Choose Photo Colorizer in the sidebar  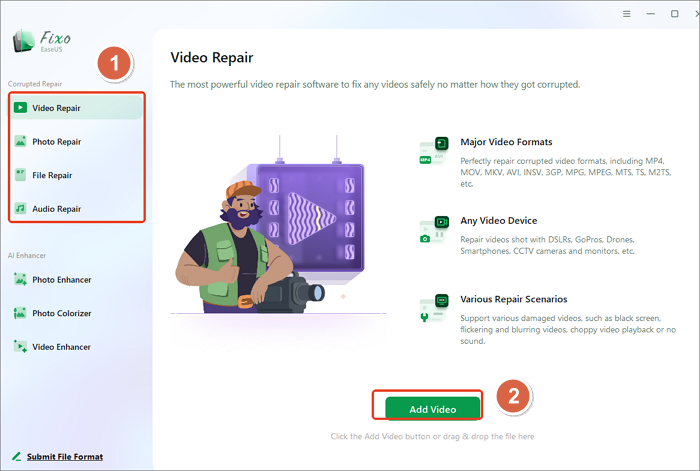[76, 313]
